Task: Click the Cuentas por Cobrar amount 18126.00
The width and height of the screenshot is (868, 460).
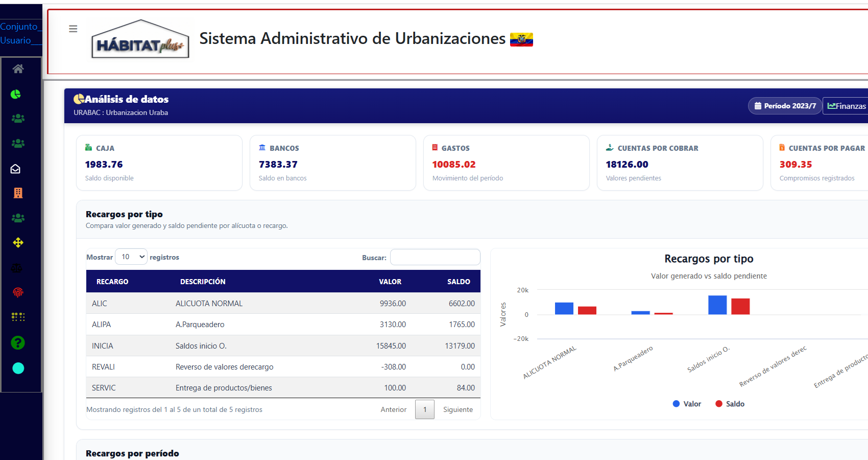Action: pyautogui.click(x=626, y=165)
